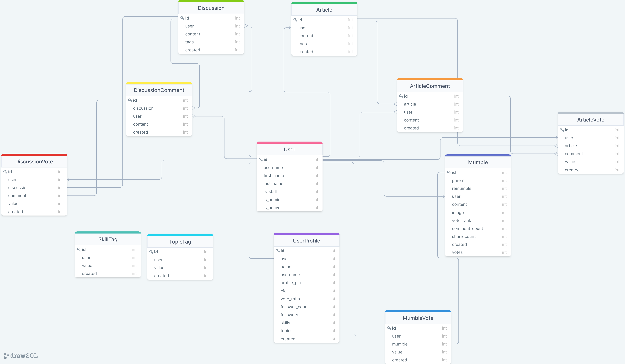Select the remumble column in Mumble

pos(461,188)
